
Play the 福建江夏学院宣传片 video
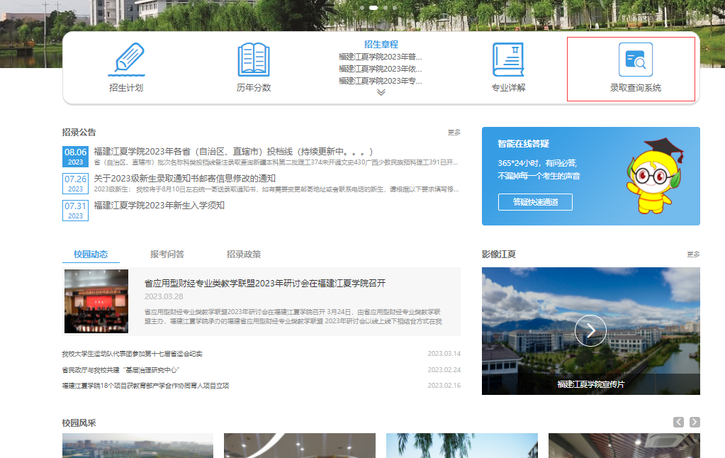(590, 329)
